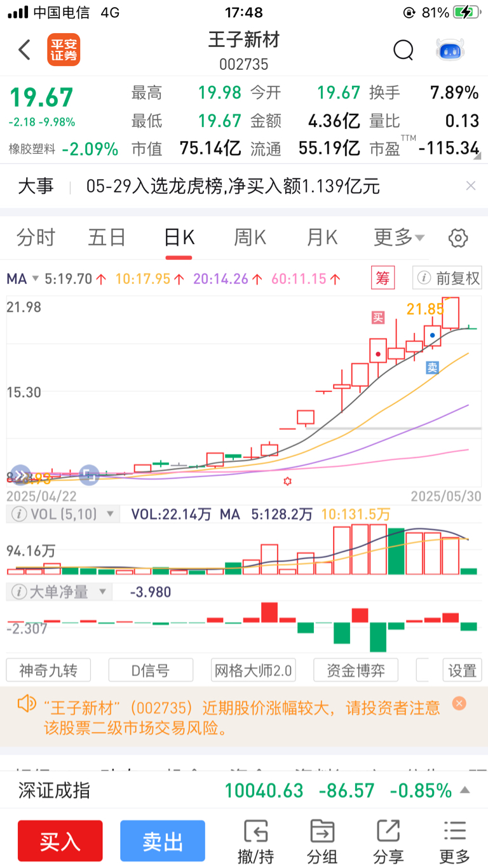Viewport: 488px width, 868px height.
Task: Tap the chart scroll-left arrows icon
Action: click(21, 475)
